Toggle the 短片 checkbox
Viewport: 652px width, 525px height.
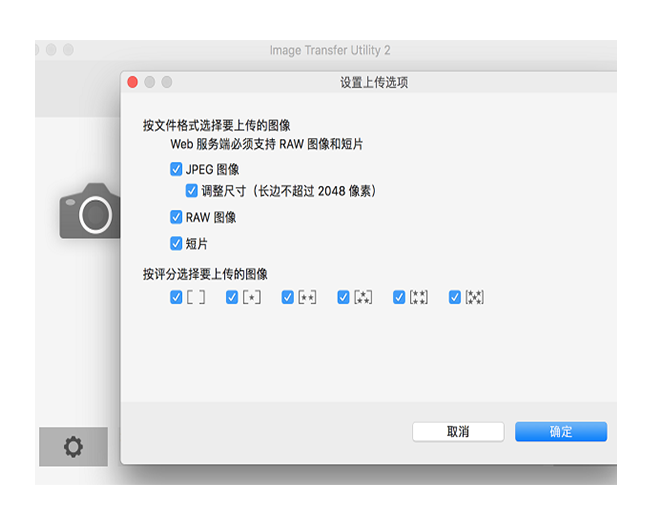[176, 244]
